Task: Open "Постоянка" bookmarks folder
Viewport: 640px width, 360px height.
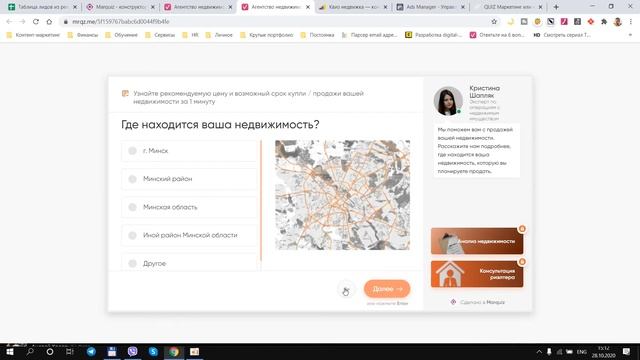Action: pyautogui.click(x=317, y=35)
